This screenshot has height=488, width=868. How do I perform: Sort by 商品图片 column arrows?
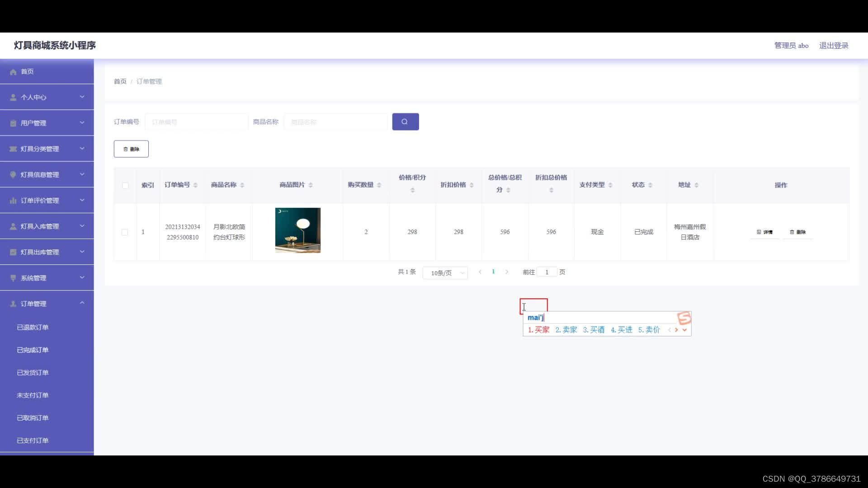[310, 185]
